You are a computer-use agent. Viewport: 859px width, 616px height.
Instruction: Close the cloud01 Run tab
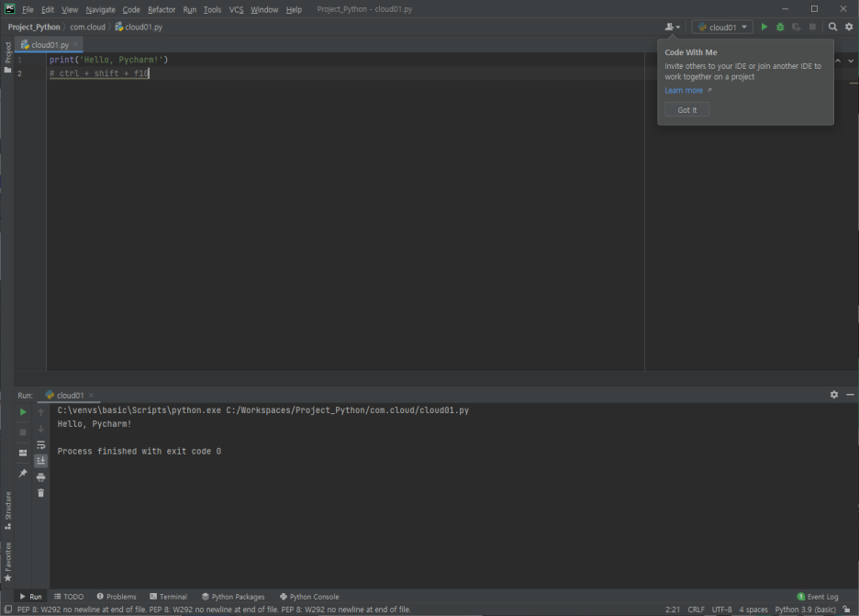[91, 395]
